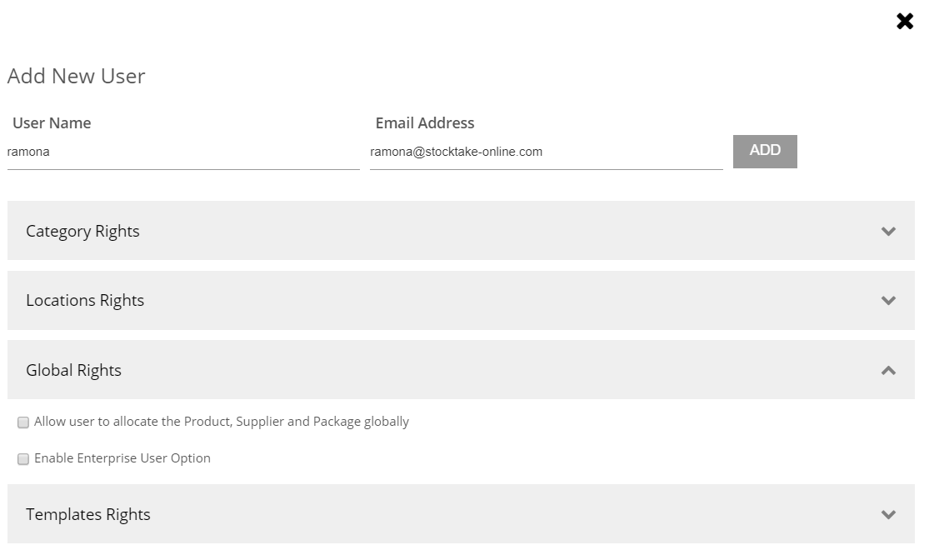
Task: Expand Category Rights with its chevron arrow
Action: click(x=888, y=231)
